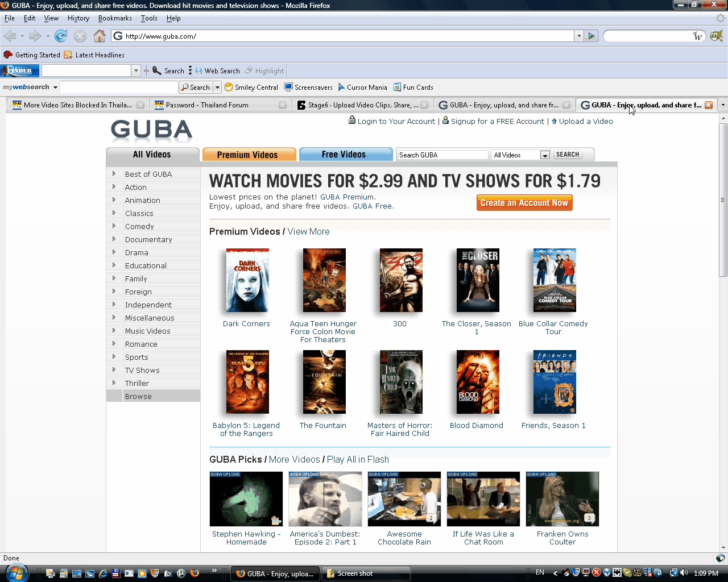This screenshot has height=582, width=728.
Task: Open the More Videos GUBA Picks link
Action: pos(294,459)
